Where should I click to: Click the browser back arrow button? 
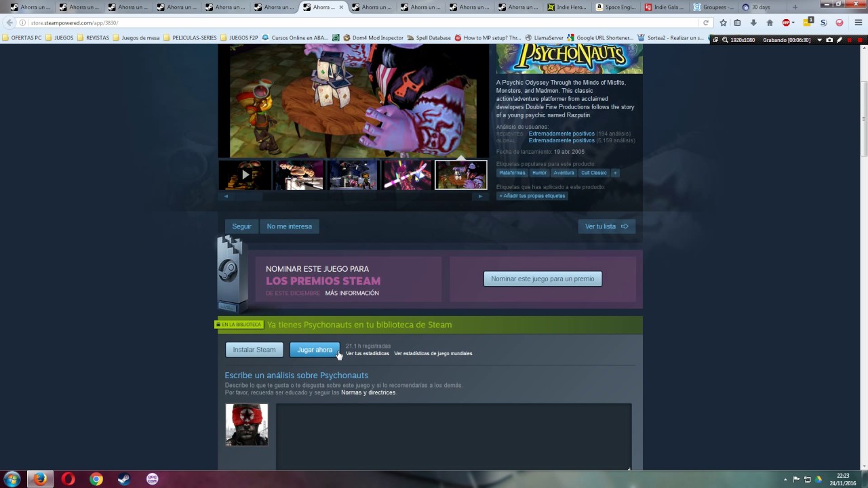(9, 22)
